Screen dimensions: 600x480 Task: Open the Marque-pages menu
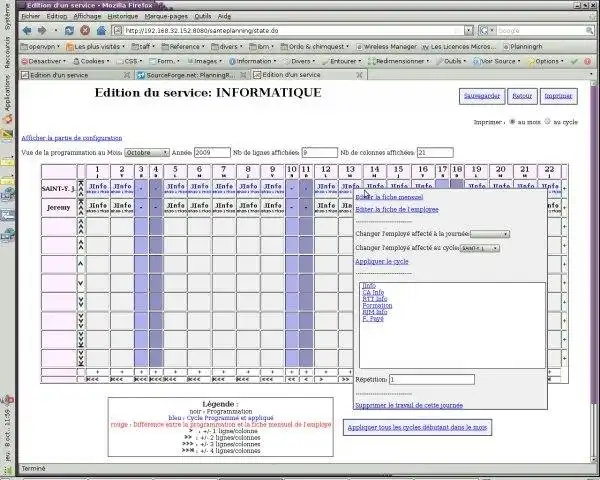166,16
